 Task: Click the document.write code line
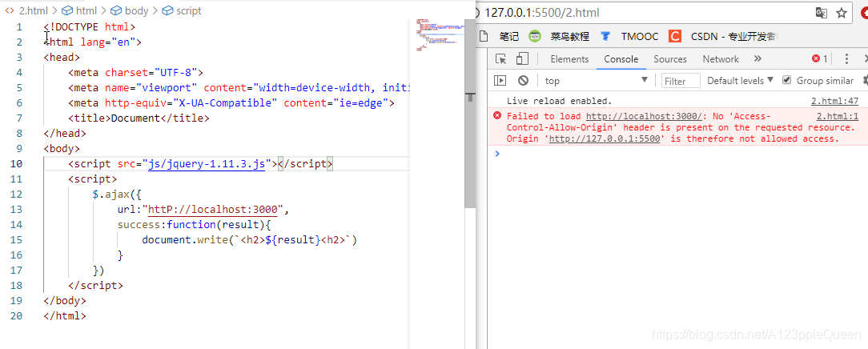250,240
